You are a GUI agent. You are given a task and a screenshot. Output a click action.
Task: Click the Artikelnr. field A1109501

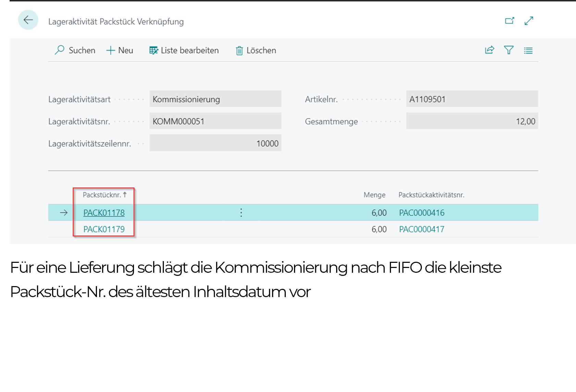pyautogui.click(x=472, y=99)
